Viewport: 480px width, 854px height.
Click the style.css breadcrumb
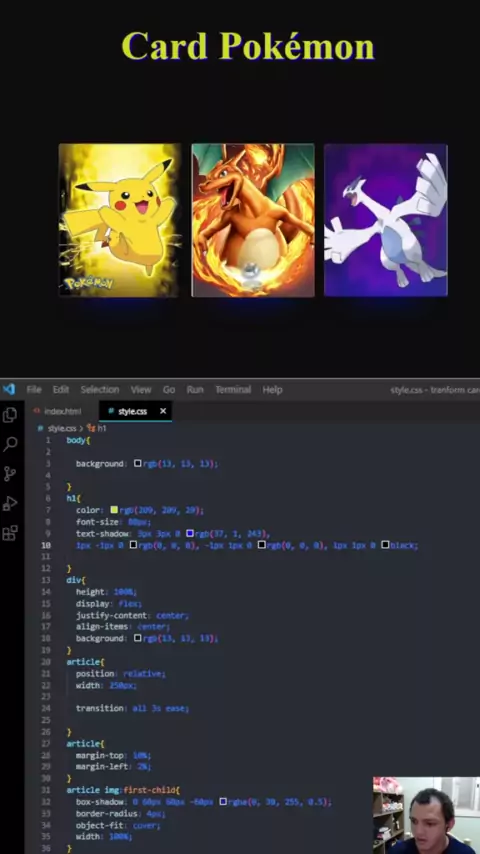pyautogui.click(x=62, y=429)
